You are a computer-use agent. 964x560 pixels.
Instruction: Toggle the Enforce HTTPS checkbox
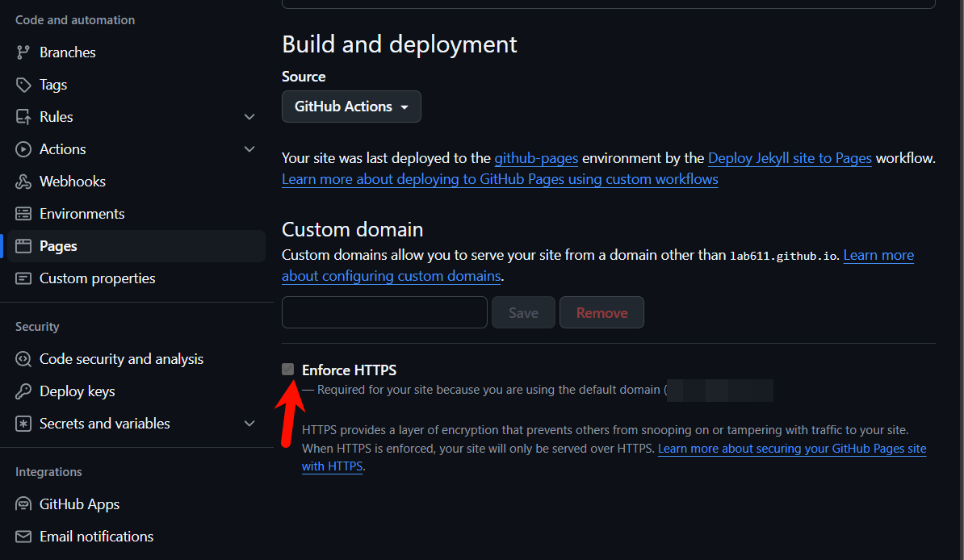point(287,369)
